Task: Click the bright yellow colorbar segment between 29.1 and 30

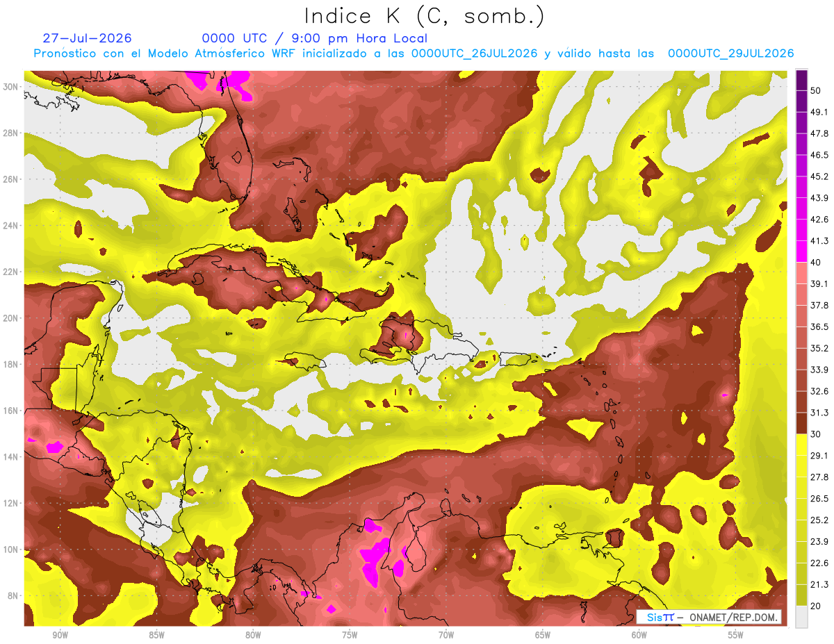Action: (801, 445)
